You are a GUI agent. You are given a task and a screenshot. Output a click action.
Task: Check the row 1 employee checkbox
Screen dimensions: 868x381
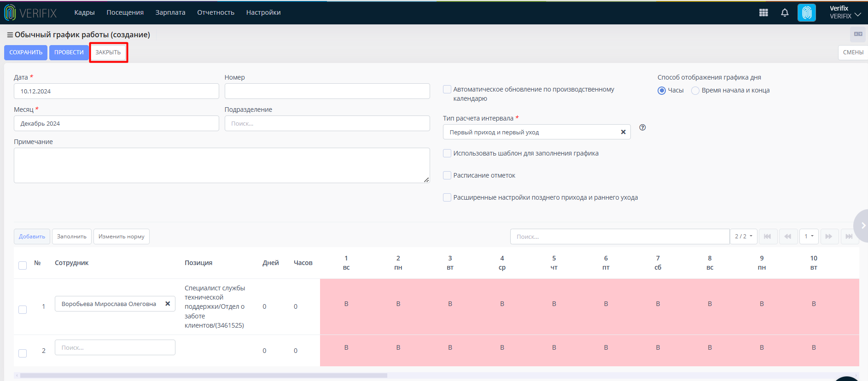[x=22, y=309]
